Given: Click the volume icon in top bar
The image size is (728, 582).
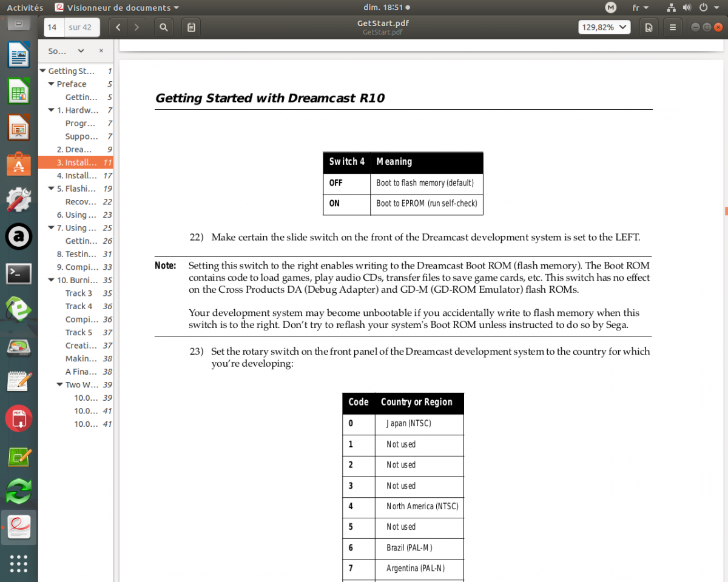Looking at the screenshot, I should click(x=687, y=7).
